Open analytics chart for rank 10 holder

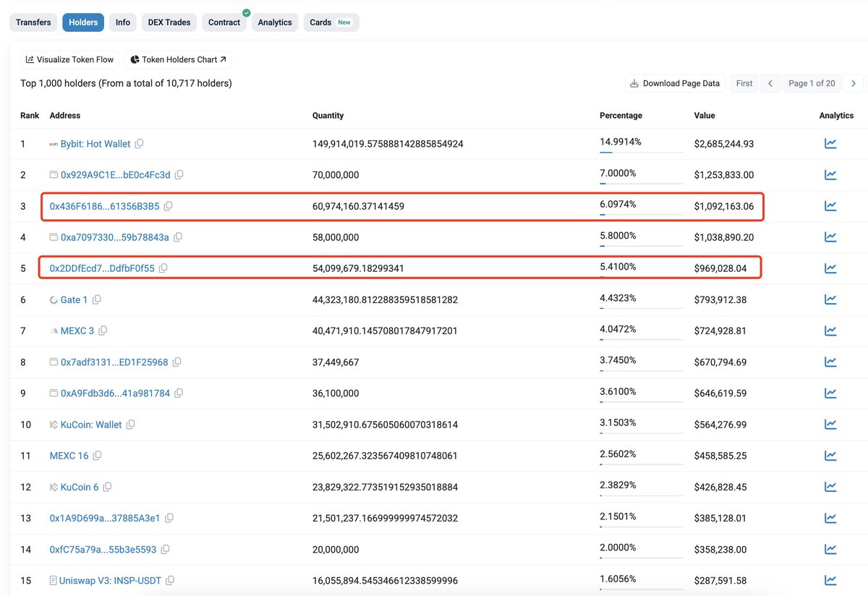[830, 425]
